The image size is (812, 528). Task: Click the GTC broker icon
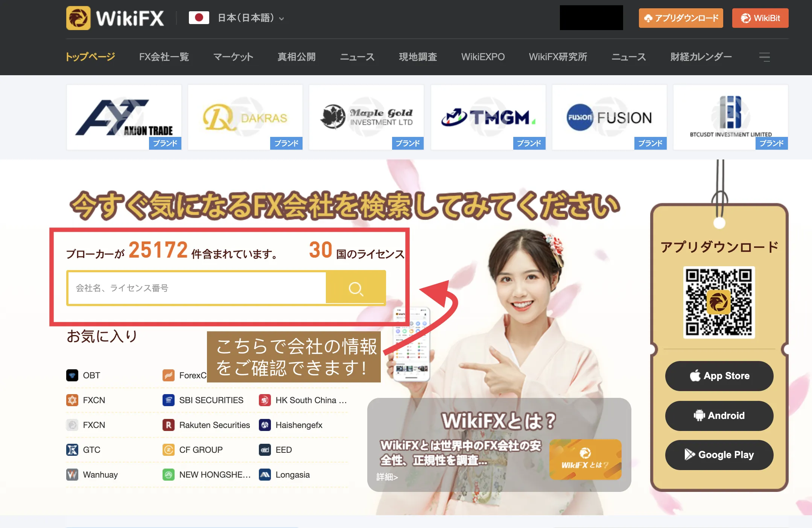point(72,450)
